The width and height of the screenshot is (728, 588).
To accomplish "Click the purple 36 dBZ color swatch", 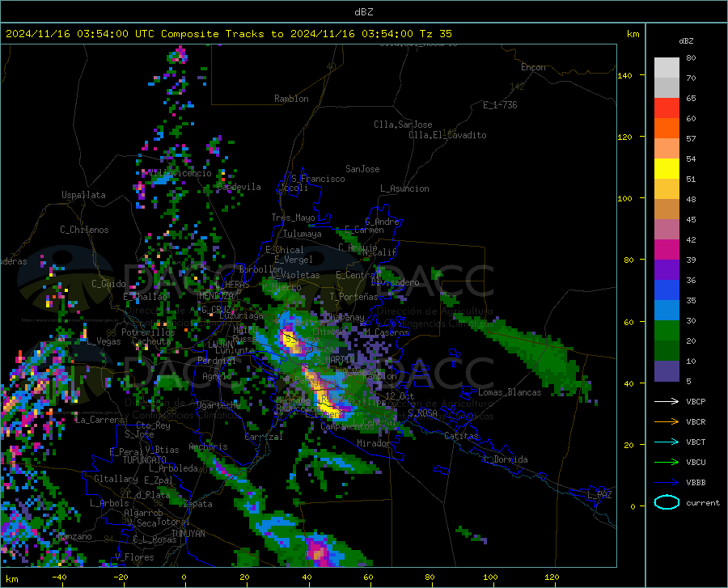I will click(x=667, y=270).
